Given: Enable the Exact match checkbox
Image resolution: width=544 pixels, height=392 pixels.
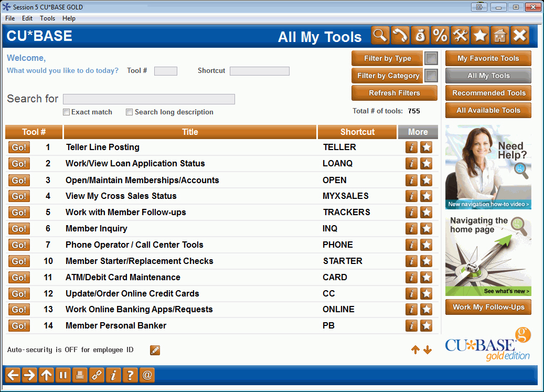Looking at the screenshot, I should point(66,112).
